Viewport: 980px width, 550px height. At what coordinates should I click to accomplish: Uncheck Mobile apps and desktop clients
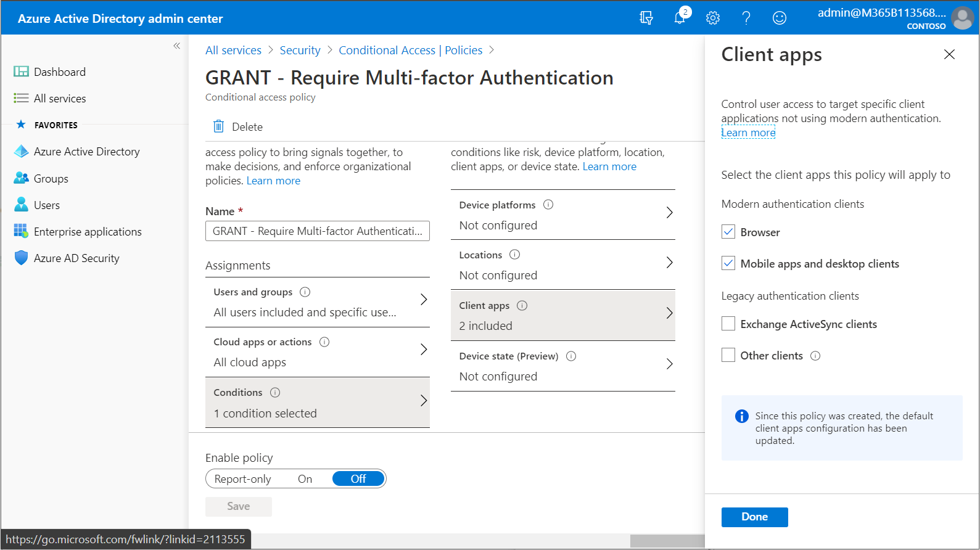tap(728, 263)
